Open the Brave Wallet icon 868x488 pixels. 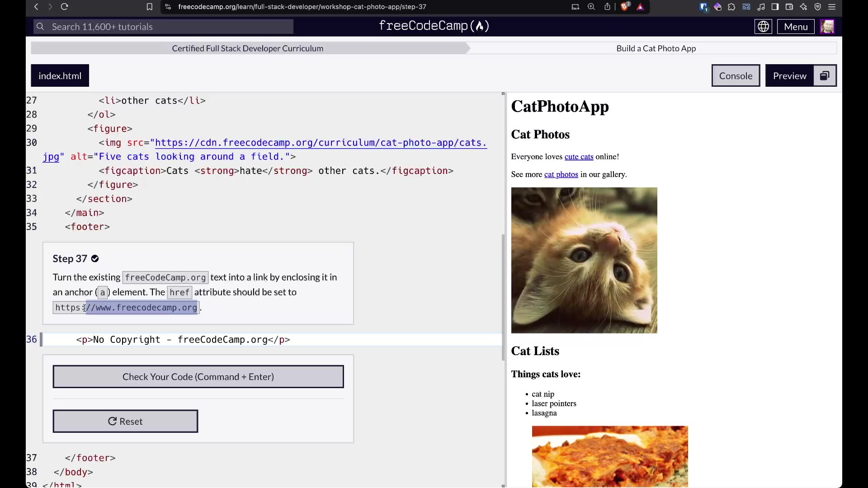pyautogui.click(x=789, y=7)
